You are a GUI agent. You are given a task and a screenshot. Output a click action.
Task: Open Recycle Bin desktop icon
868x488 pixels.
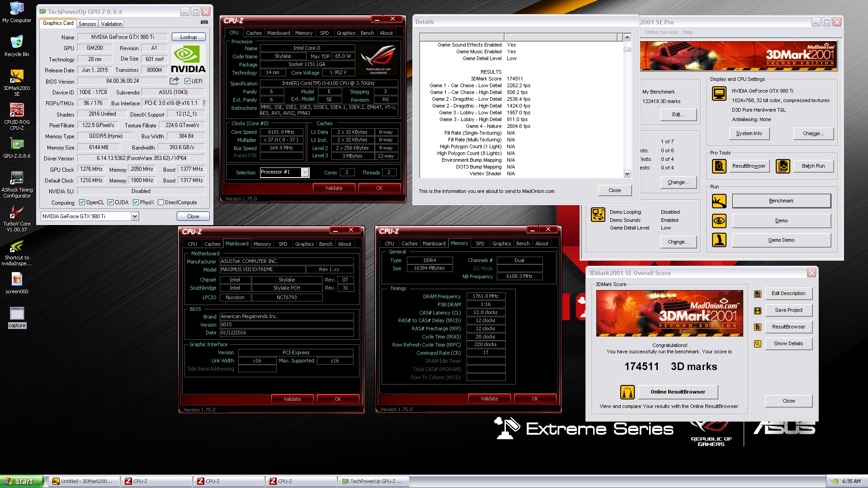(x=17, y=46)
